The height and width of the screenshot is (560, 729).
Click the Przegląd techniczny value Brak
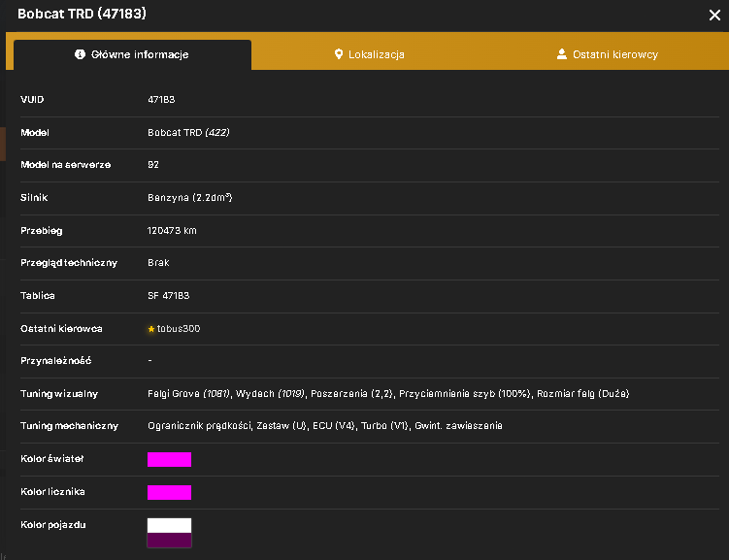click(x=158, y=263)
